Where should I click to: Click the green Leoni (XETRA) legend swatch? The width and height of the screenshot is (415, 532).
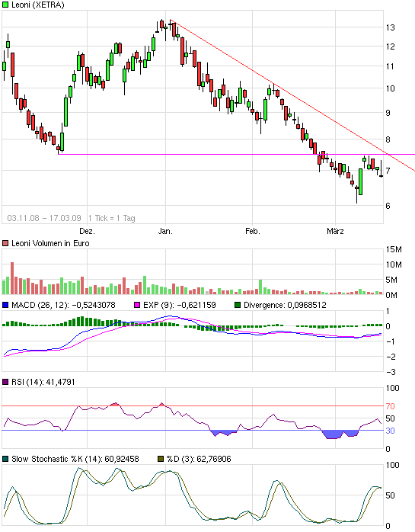tap(5, 5)
